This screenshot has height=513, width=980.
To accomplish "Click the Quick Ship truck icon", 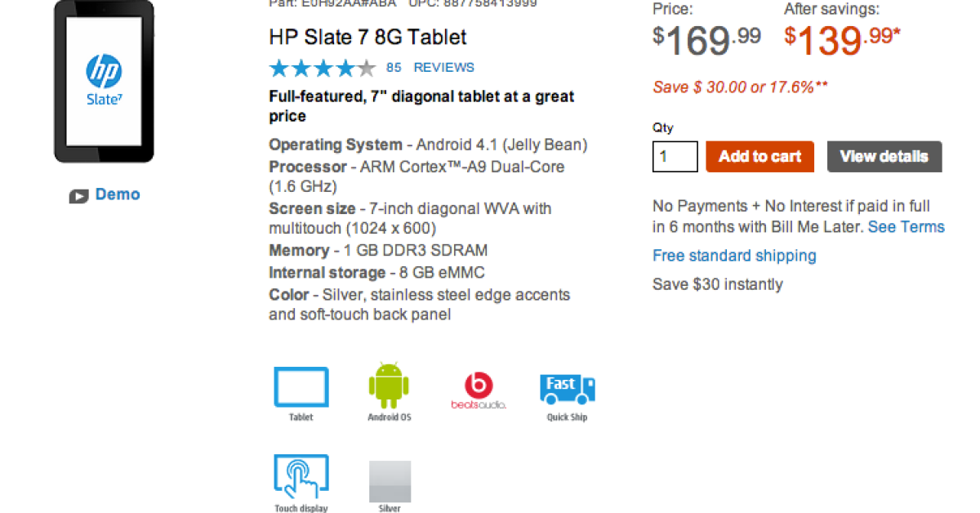I will click(567, 389).
